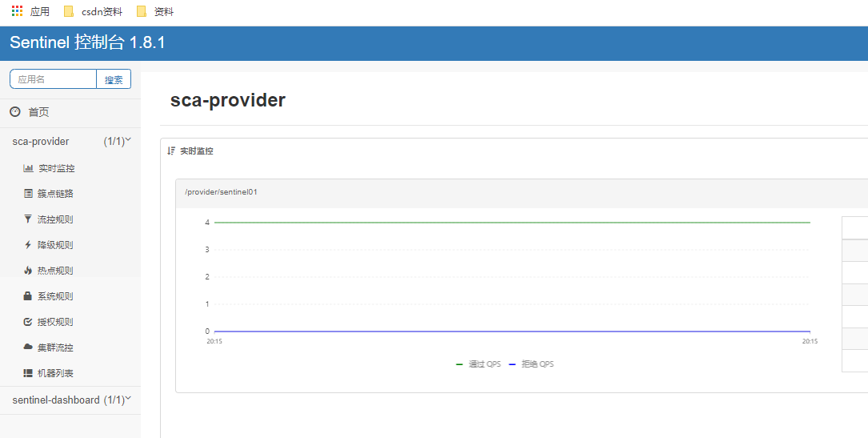The height and width of the screenshot is (438, 868).
Task: Click the Sentinel 控制台 1.8.1 title link
Action: click(x=87, y=42)
